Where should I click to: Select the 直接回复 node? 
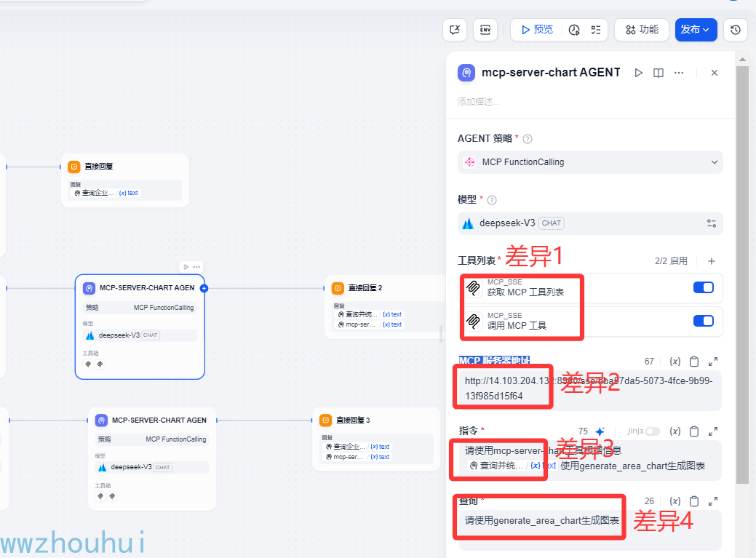(125, 180)
